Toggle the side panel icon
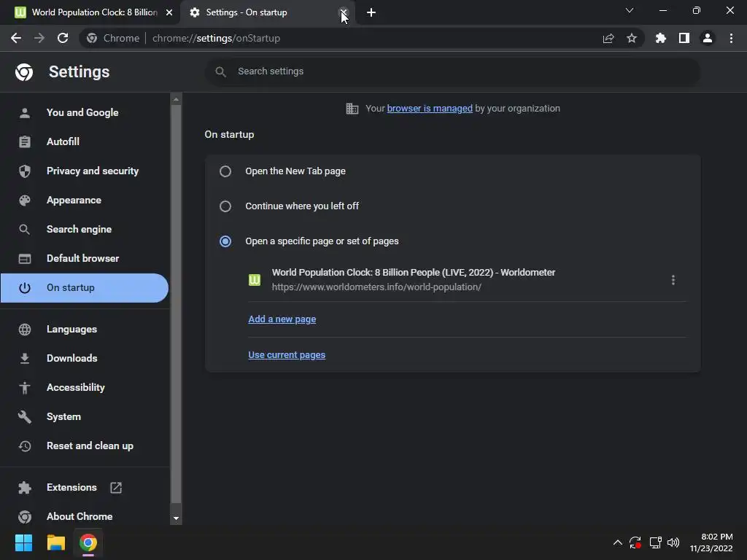 click(684, 38)
